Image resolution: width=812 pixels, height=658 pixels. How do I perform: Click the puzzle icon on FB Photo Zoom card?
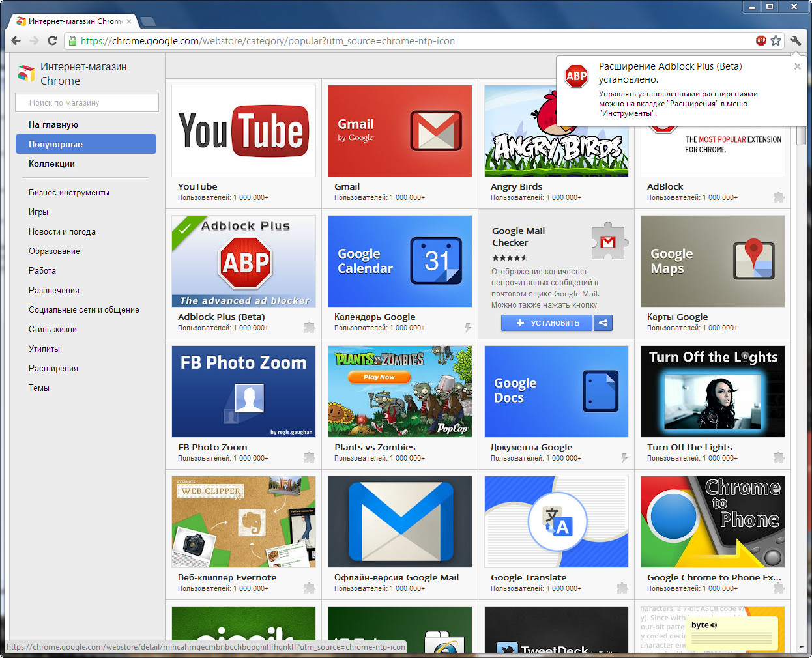310,457
